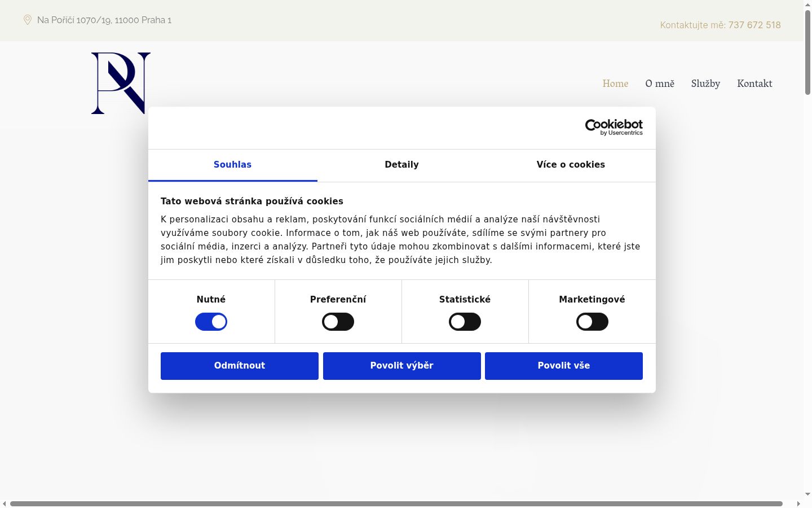This screenshot has height=508, width=812.
Task: Select the Souhlas tab
Action: pyautogui.click(x=232, y=165)
